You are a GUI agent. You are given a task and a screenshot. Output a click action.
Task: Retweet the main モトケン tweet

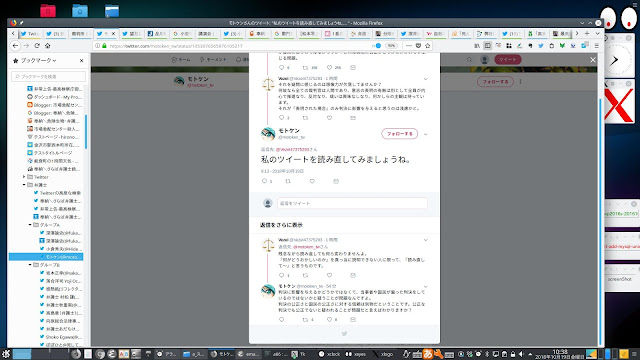[288, 181]
